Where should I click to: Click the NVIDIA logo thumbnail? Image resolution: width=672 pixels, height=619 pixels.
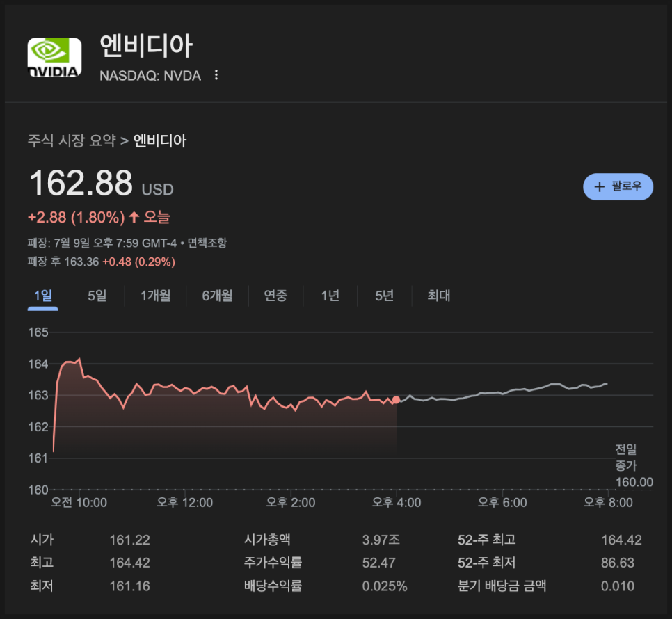(x=54, y=58)
